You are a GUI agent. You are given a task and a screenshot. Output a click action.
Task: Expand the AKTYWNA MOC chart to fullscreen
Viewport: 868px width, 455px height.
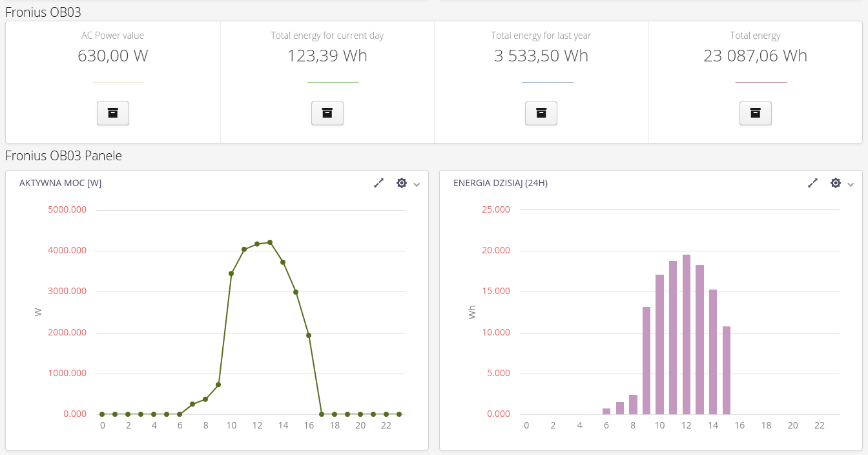point(379,183)
